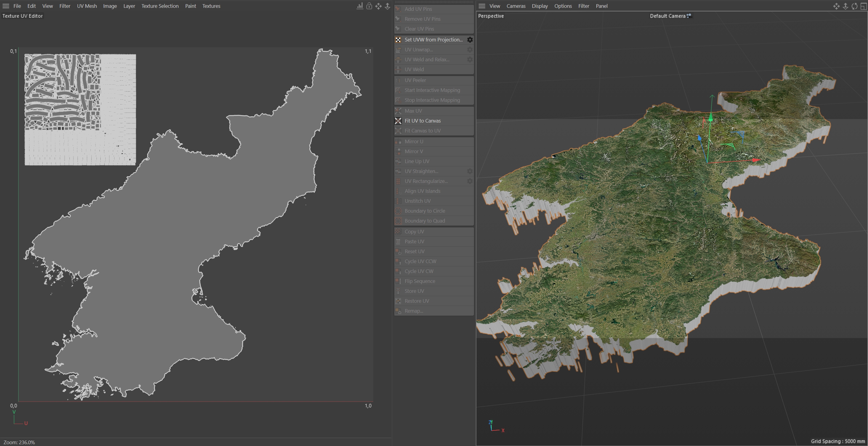Image resolution: width=868 pixels, height=446 pixels.
Task: Click the UV editor histogram bars icon
Action: tap(360, 6)
